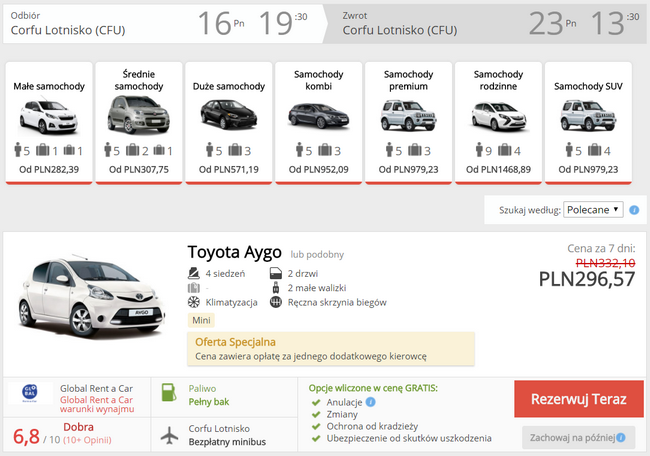Click checkmark next to Zmiany
The image size is (650, 456).
(x=316, y=414)
